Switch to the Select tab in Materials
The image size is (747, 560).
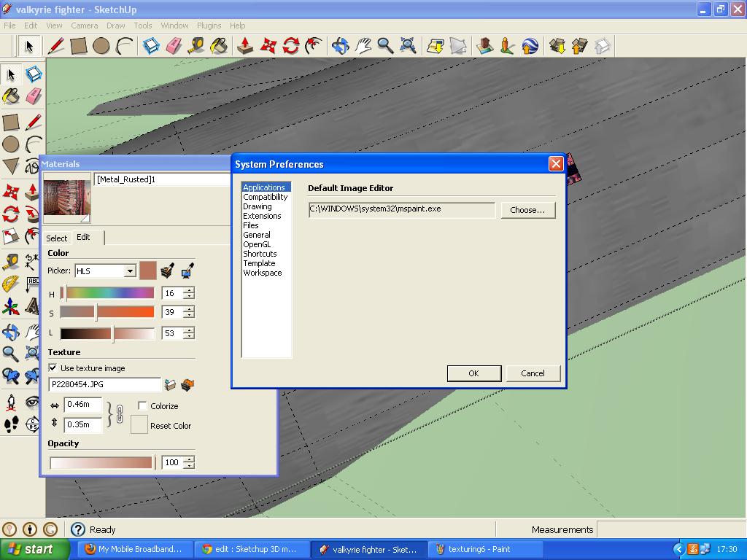pos(56,237)
